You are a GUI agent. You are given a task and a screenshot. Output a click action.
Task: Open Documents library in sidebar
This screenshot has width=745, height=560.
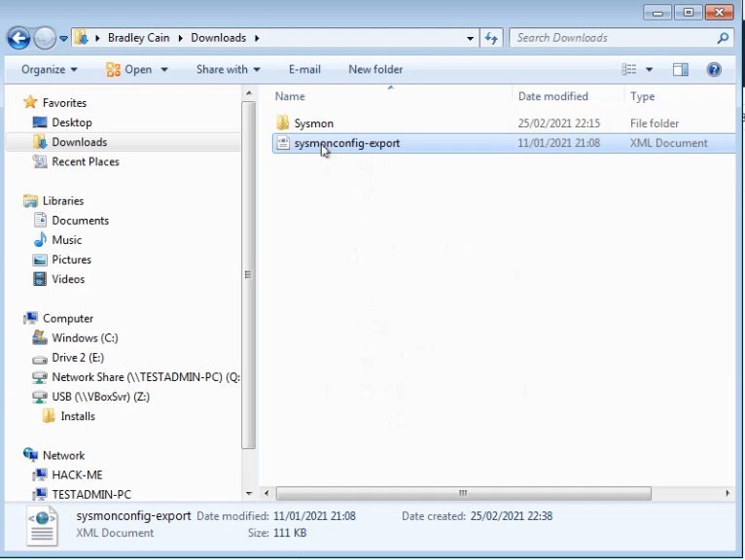point(80,221)
